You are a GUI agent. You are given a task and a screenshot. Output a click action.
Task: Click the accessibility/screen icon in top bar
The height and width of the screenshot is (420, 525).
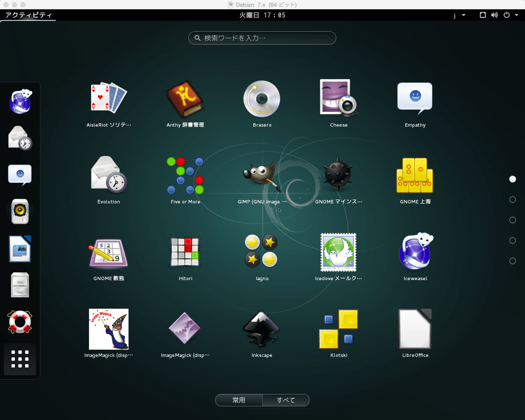[x=482, y=15]
